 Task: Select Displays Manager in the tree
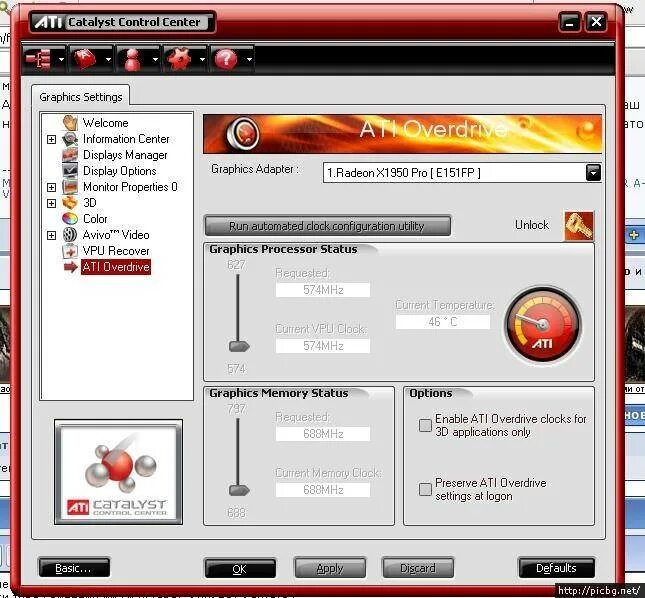tap(125, 155)
